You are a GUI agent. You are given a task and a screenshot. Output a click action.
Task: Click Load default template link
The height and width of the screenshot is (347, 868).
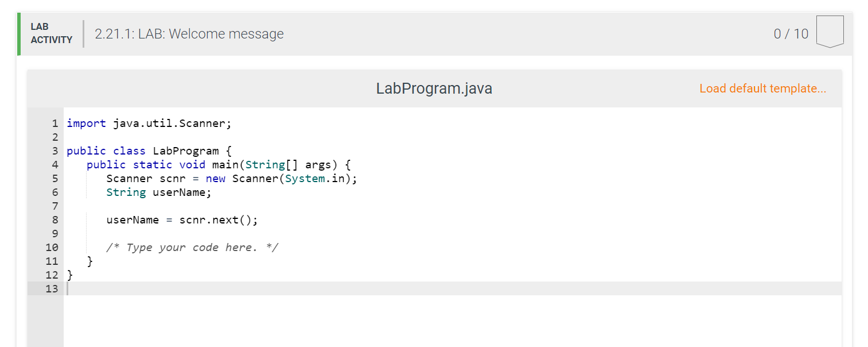[x=762, y=88]
